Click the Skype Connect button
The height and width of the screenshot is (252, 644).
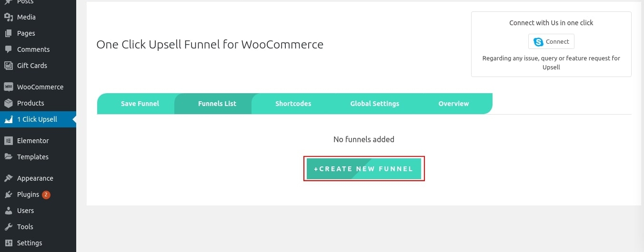pyautogui.click(x=551, y=41)
